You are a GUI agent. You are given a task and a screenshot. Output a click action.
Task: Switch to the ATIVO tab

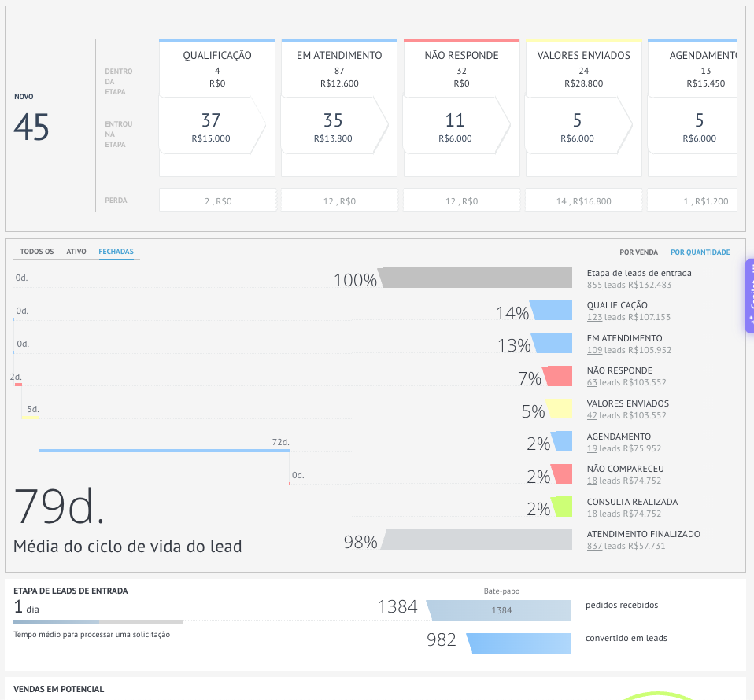coord(76,251)
